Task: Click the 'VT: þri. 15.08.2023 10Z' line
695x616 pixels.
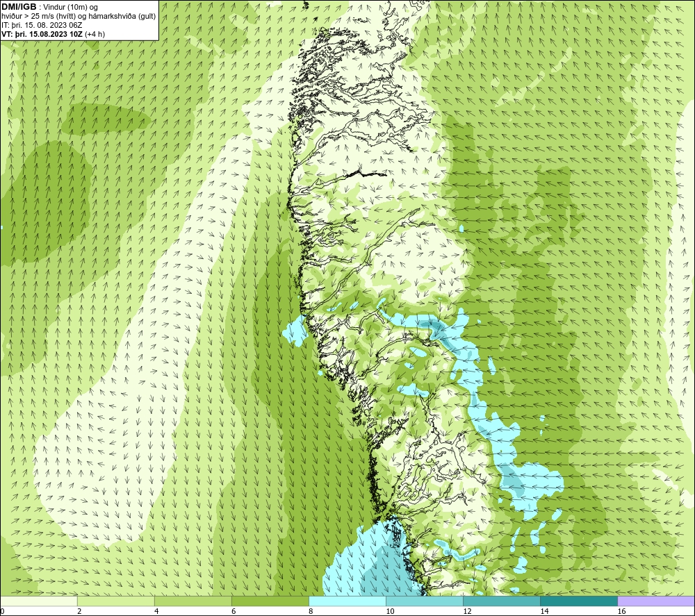Action: [x=42, y=34]
